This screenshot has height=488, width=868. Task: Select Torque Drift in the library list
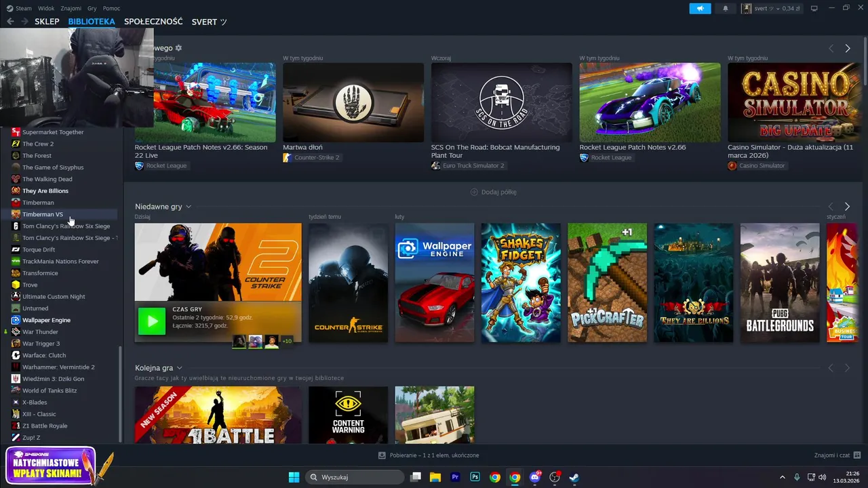pos(39,249)
